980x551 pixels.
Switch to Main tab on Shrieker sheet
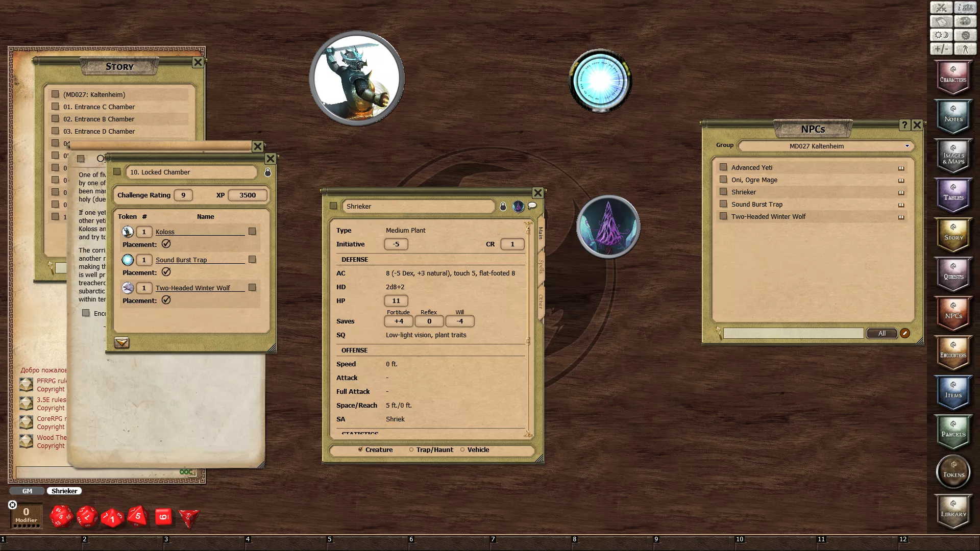541,234
